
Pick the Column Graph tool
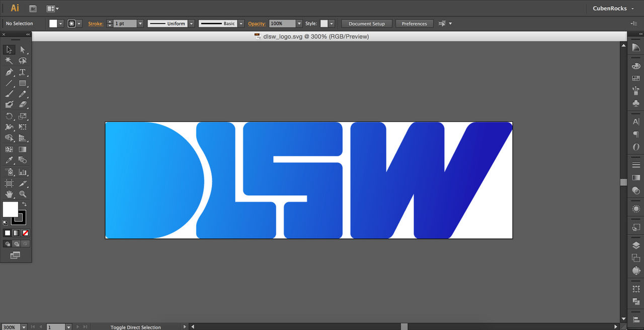click(x=23, y=172)
